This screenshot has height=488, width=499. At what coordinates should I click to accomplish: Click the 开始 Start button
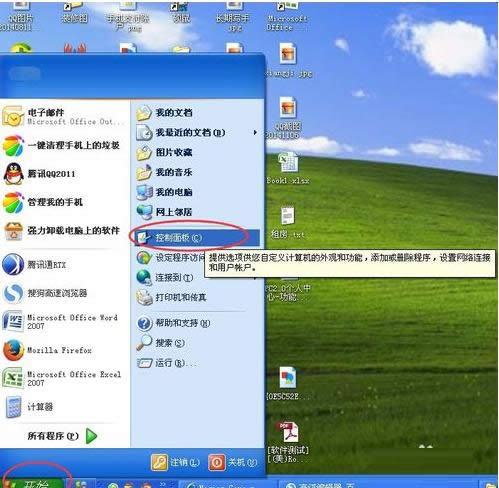point(33,483)
